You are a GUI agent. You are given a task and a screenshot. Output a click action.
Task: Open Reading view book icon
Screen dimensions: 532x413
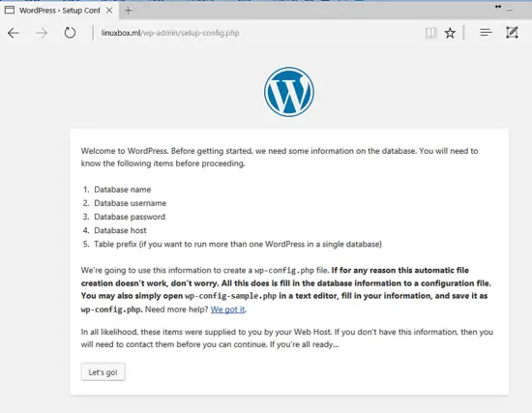430,33
